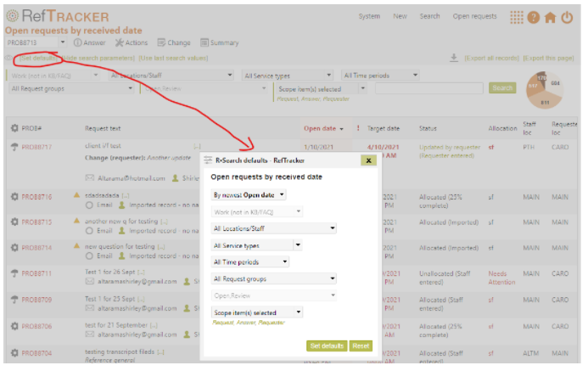Image resolution: width=588 pixels, height=371 pixels.
Task: Click the Answer toolbar item
Action: pos(90,42)
